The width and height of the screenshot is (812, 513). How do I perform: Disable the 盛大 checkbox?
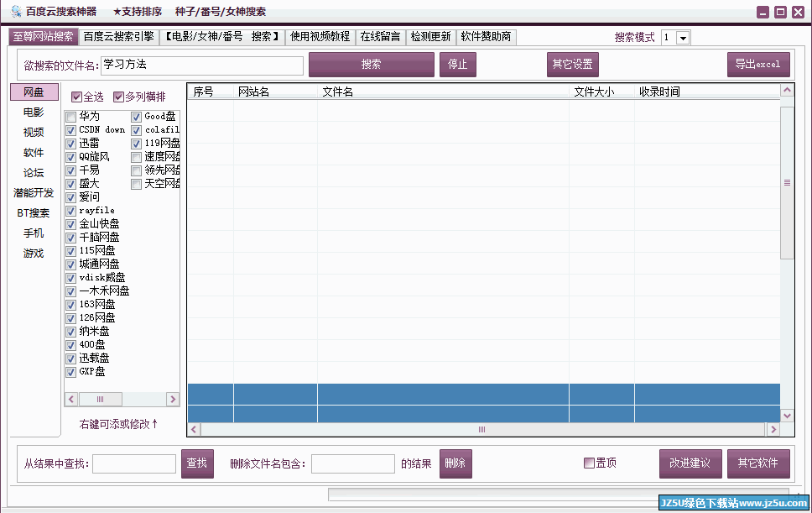(71, 184)
